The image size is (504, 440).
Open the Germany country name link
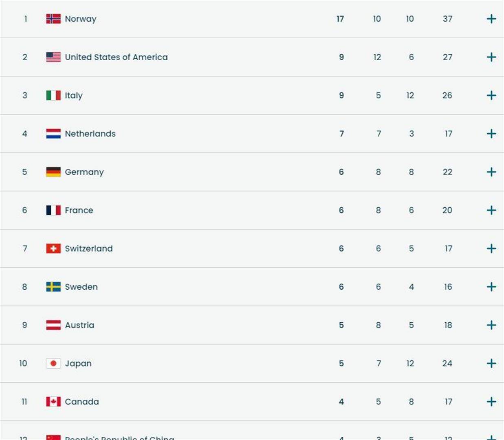click(84, 172)
